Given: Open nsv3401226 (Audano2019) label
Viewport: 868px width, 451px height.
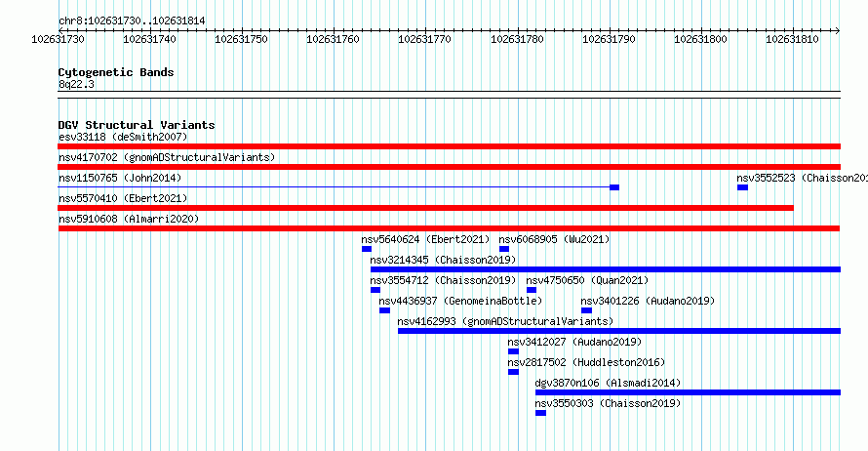Looking at the screenshot, I should [x=648, y=301].
